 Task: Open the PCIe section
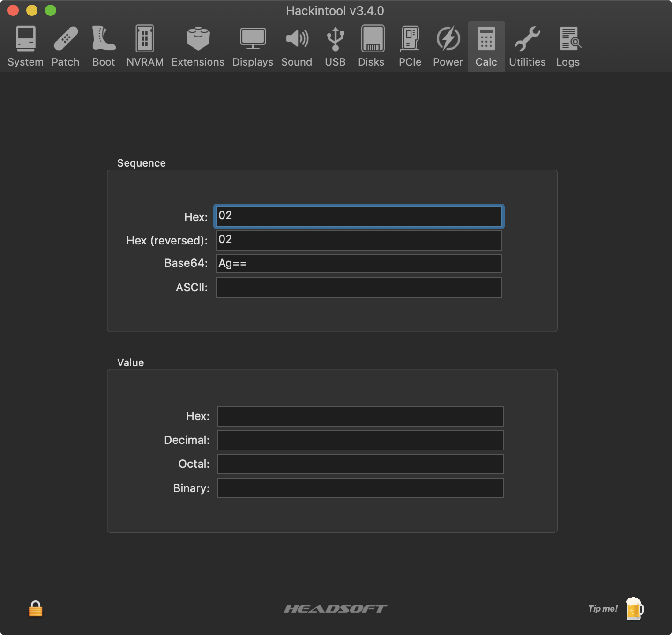point(410,46)
